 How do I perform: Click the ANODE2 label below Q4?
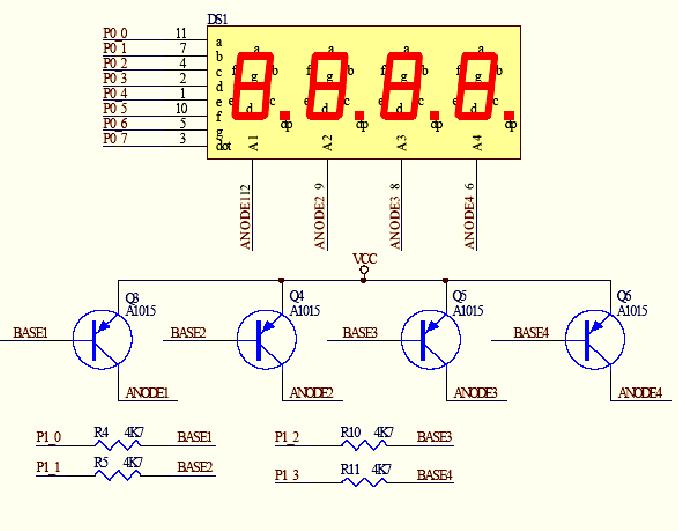coord(312,393)
